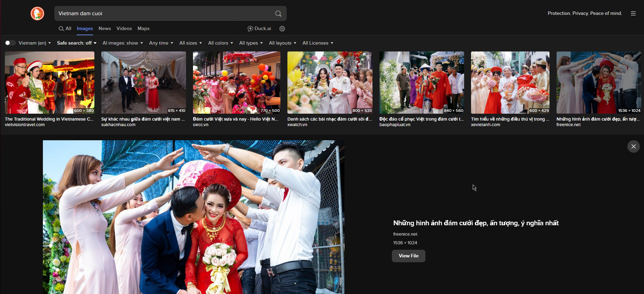This screenshot has height=294, width=644.
Task: Click the View File button
Action: tap(408, 256)
